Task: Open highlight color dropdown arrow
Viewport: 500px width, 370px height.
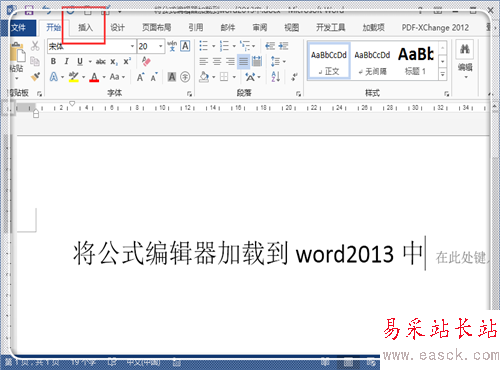Action: tap(83, 77)
